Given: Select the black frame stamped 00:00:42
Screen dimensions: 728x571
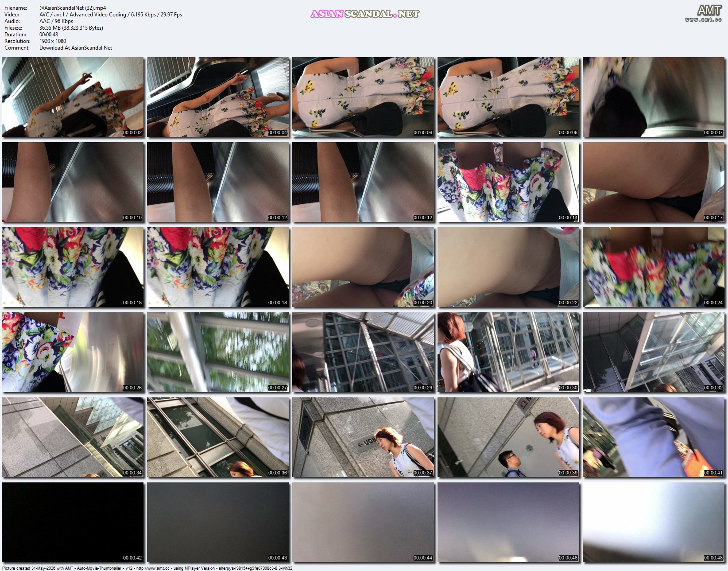Looking at the screenshot, I should click(x=73, y=522).
